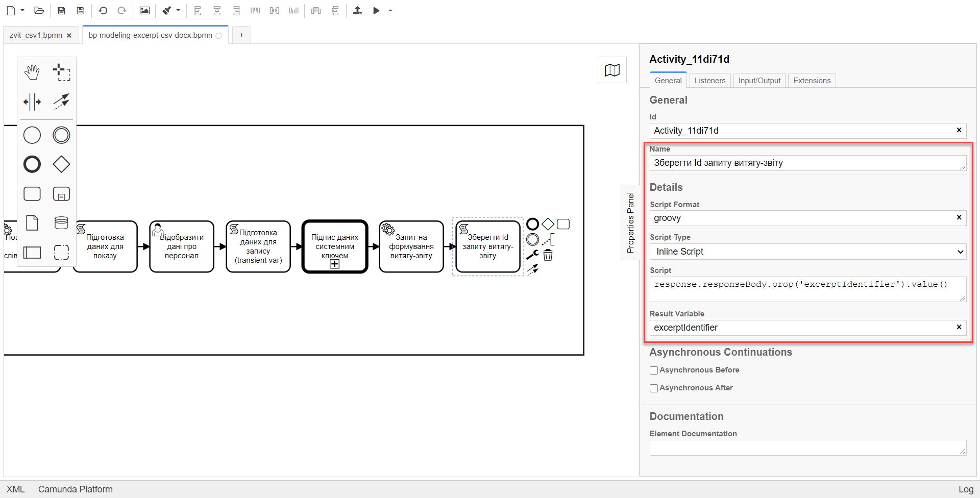
Task: Open the Listeners properties tab
Action: pos(709,81)
